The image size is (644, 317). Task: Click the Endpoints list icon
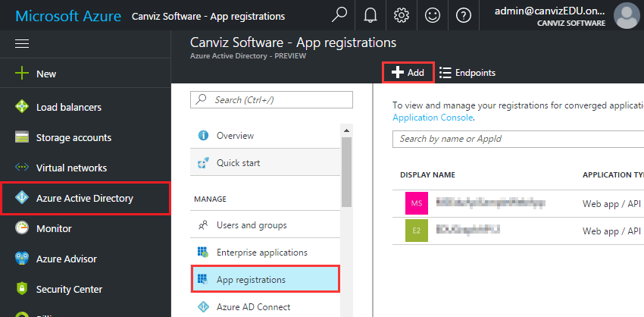[x=445, y=73]
